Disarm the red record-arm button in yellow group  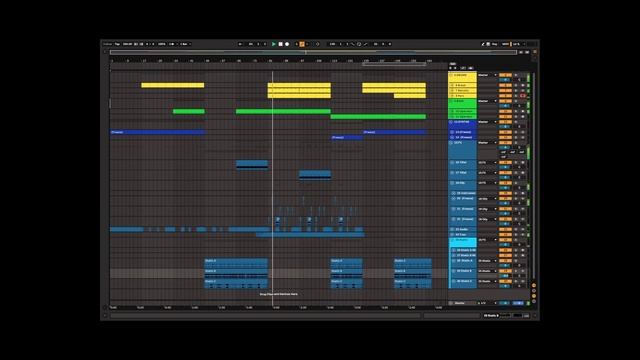click(523, 96)
